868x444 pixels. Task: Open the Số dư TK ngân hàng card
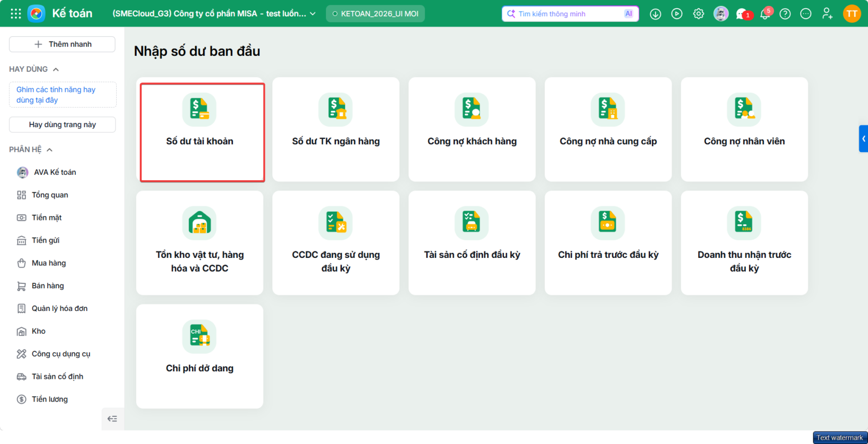(x=336, y=129)
